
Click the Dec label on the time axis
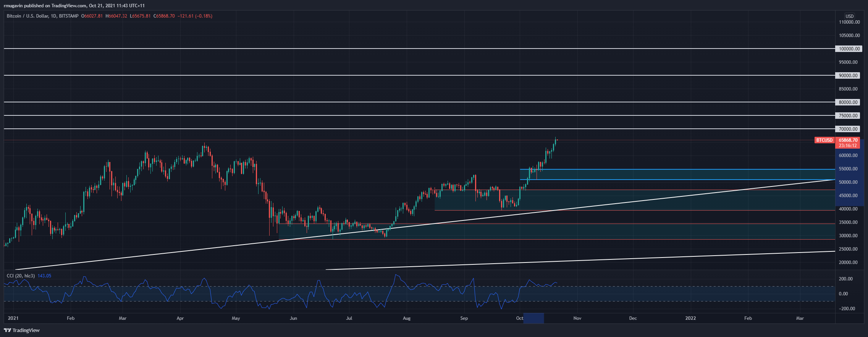(633, 318)
